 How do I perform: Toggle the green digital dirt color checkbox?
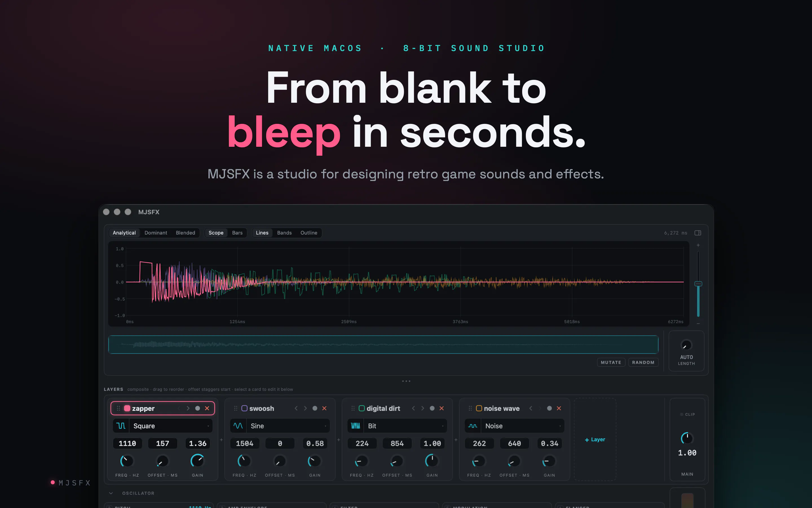[362, 408]
